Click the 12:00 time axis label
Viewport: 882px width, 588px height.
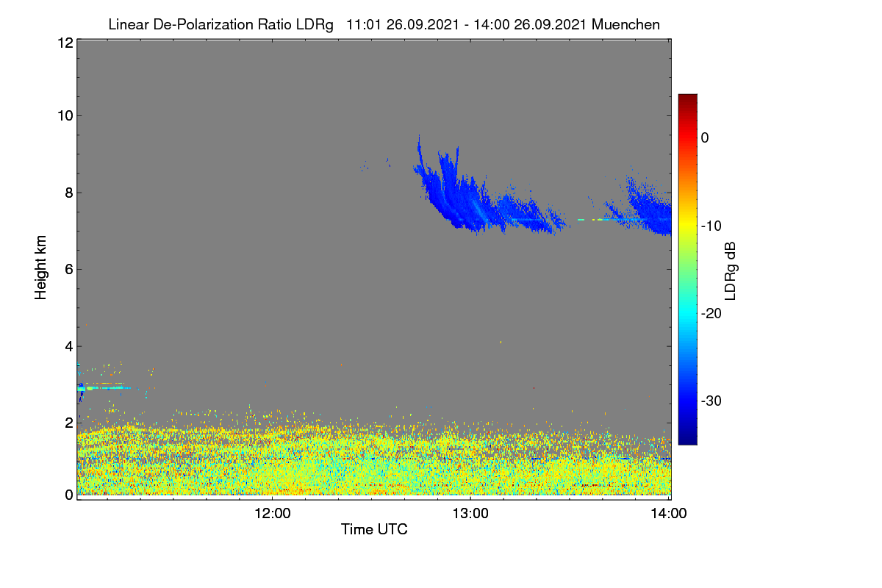pos(272,514)
